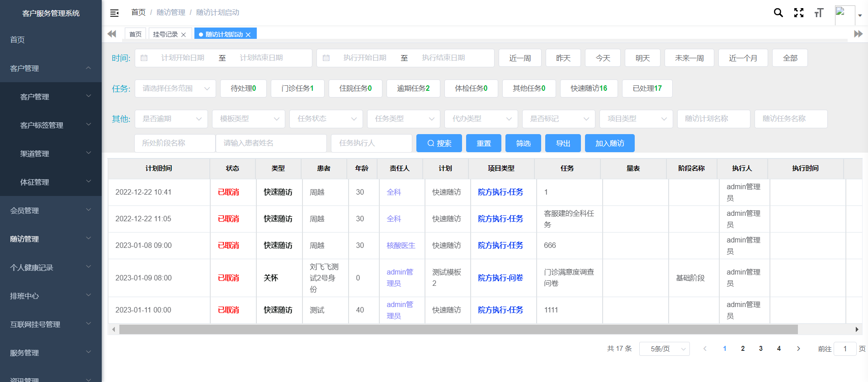Show 快速随访 16 items
868x382 pixels.
589,89
